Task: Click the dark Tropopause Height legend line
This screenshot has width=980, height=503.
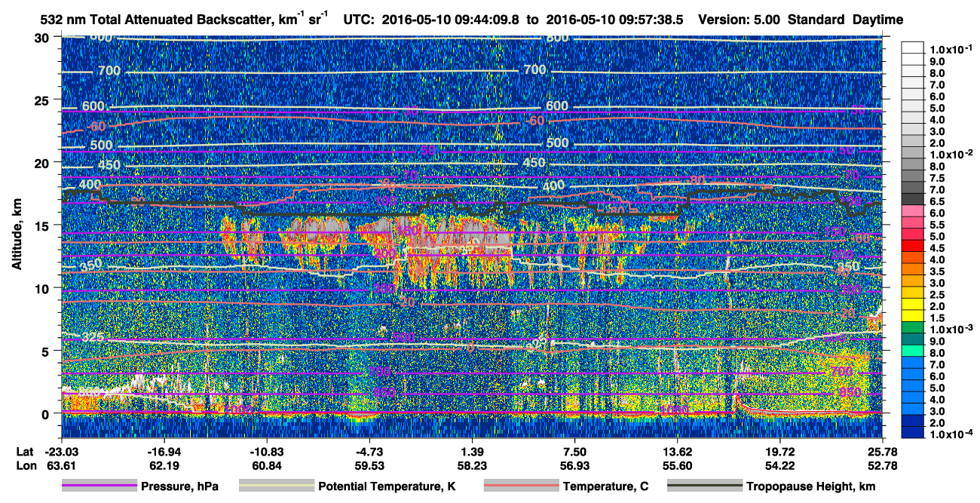Action: tap(705, 486)
